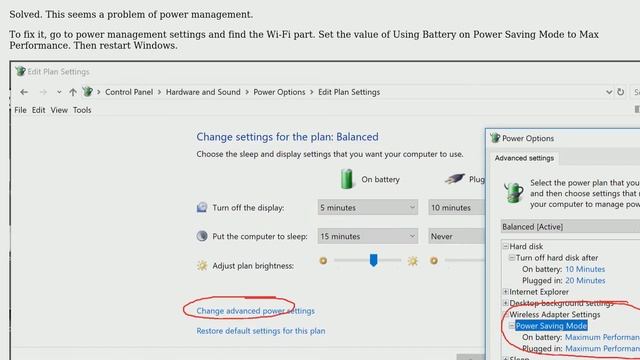Click Restore default settings for this plan

pos(261,331)
